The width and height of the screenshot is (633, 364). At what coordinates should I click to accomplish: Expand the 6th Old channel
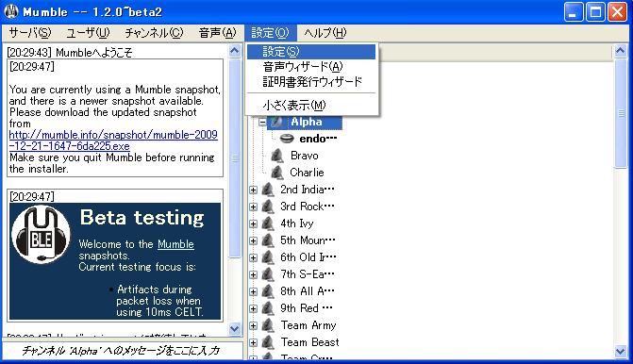253,257
